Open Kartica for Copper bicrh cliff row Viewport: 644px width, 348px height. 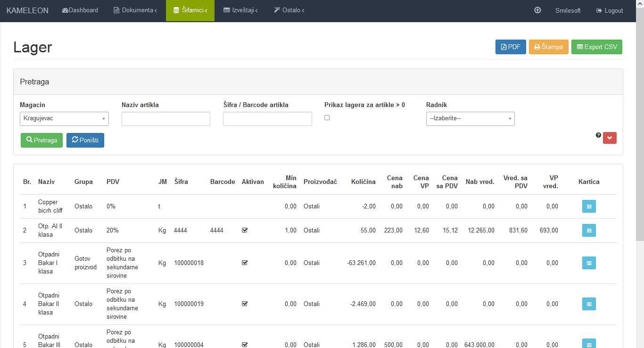pyautogui.click(x=589, y=207)
